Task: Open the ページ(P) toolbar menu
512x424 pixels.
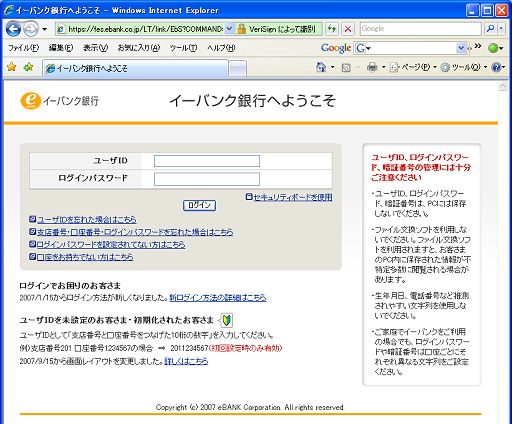Action: tap(413, 68)
